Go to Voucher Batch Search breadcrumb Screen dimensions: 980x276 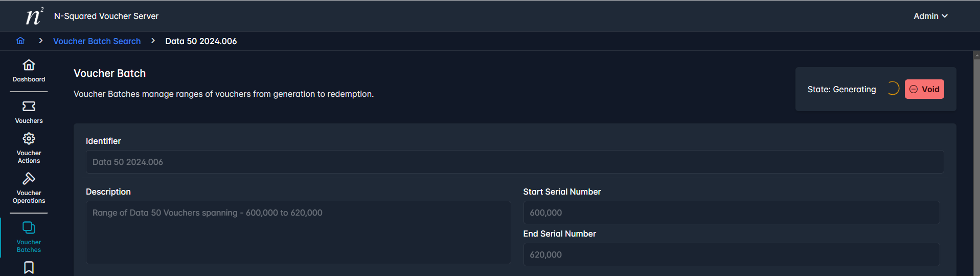coord(97,41)
